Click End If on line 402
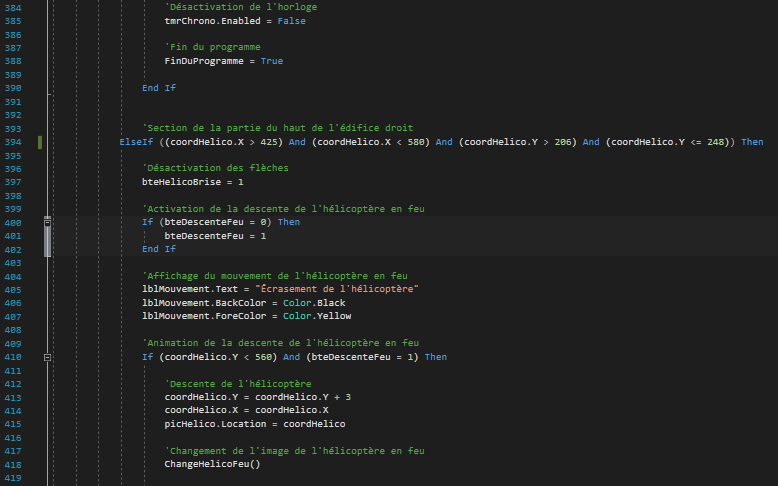This screenshot has height=486, width=778. [159, 249]
